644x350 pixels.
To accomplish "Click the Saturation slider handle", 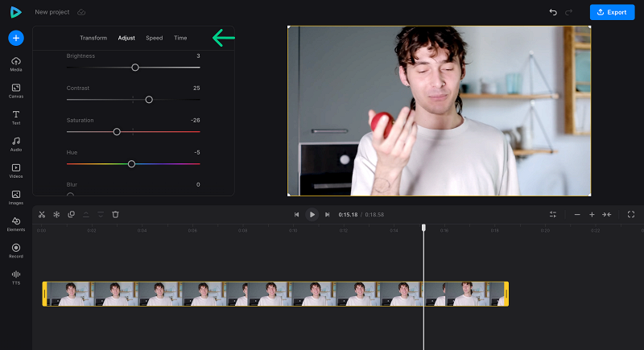I will [117, 132].
